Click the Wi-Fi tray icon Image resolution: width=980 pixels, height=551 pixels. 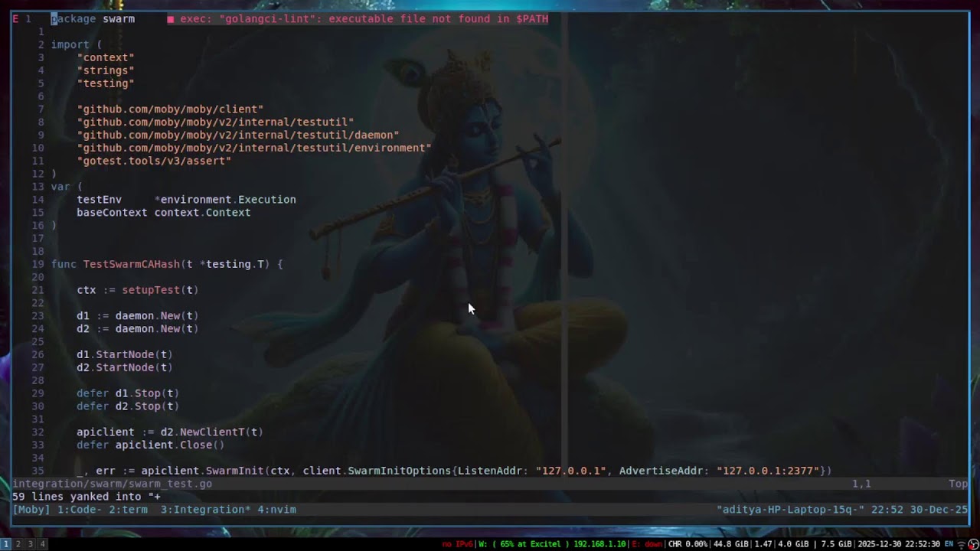click(962, 544)
